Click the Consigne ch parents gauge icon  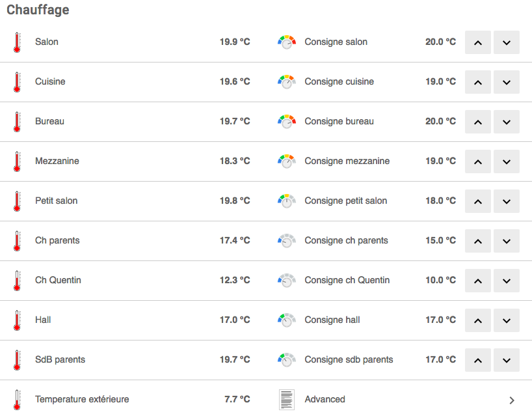point(287,241)
